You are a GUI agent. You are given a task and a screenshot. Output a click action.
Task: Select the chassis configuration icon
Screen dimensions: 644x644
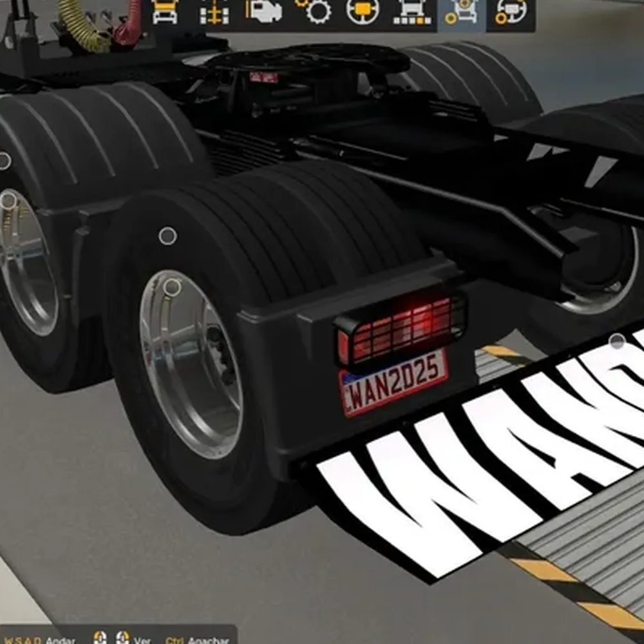(x=214, y=13)
